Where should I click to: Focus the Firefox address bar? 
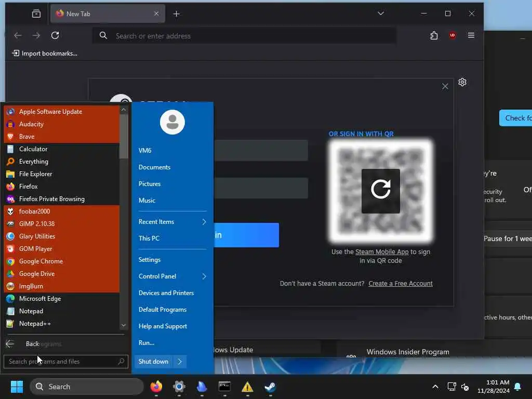click(244, 36)
